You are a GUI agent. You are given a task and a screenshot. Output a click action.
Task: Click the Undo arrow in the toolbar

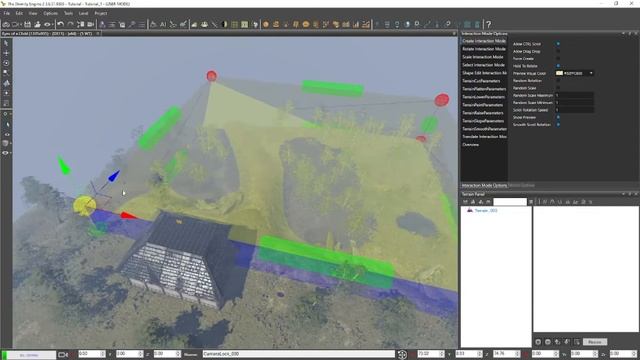60,24
